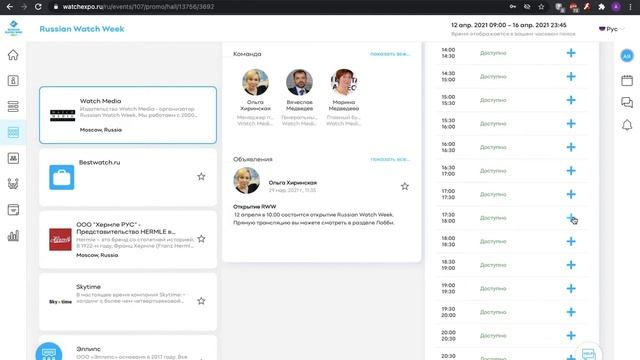Add the 16:00–16:30 meeting slot

(571, 147)
